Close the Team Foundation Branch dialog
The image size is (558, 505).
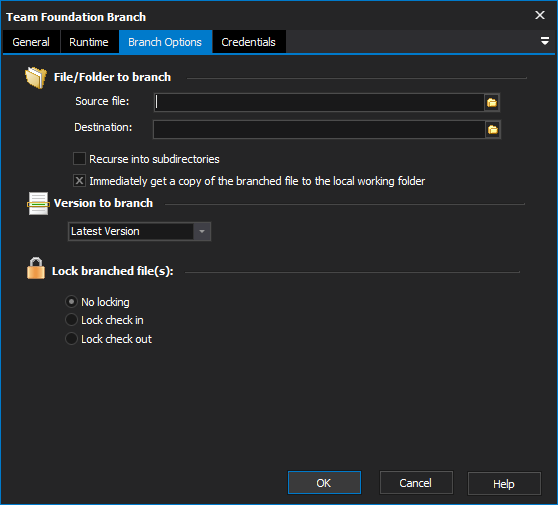point(540,15)
